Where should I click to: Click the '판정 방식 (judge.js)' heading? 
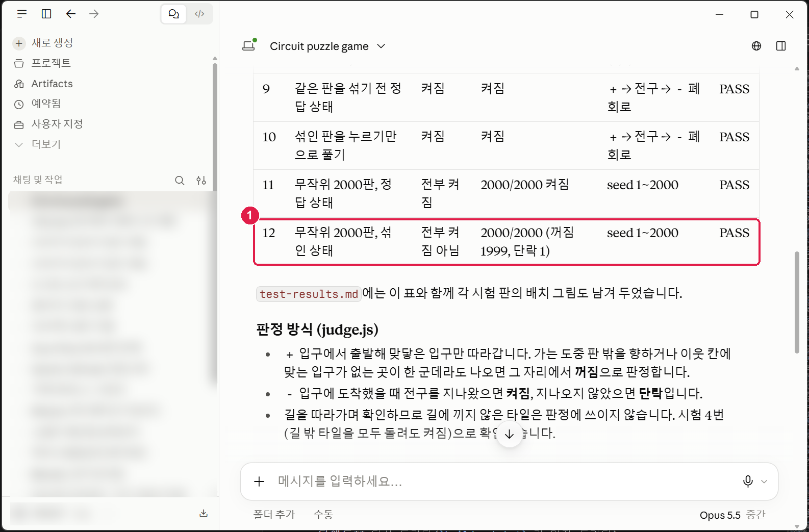tap(317, 330)
